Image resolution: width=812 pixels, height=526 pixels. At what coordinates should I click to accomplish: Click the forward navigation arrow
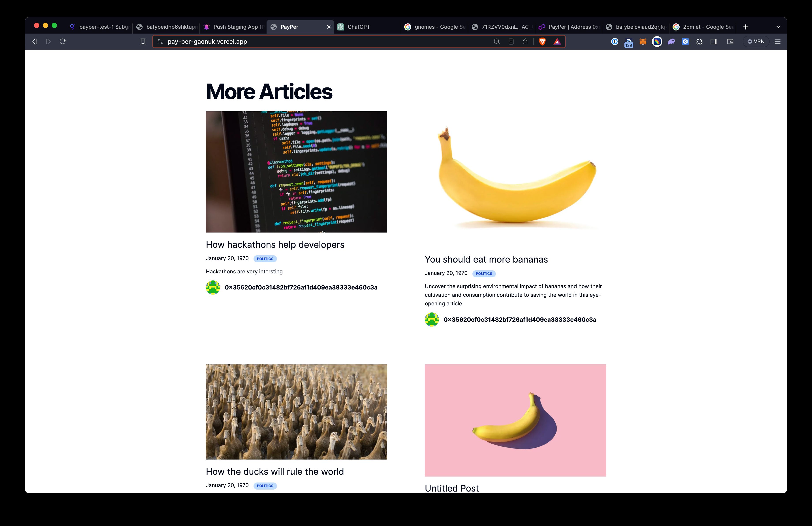[x=49, y=41]
